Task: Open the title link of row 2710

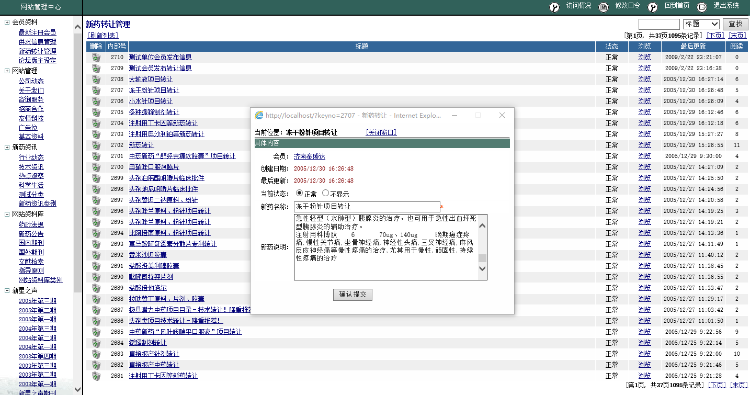Action: (x=160, y=57)
